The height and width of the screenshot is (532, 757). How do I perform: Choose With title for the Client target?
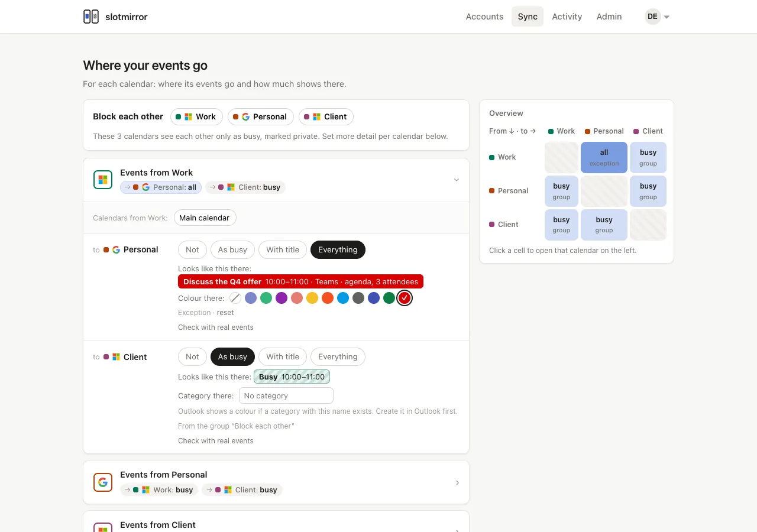coord(283,356)
